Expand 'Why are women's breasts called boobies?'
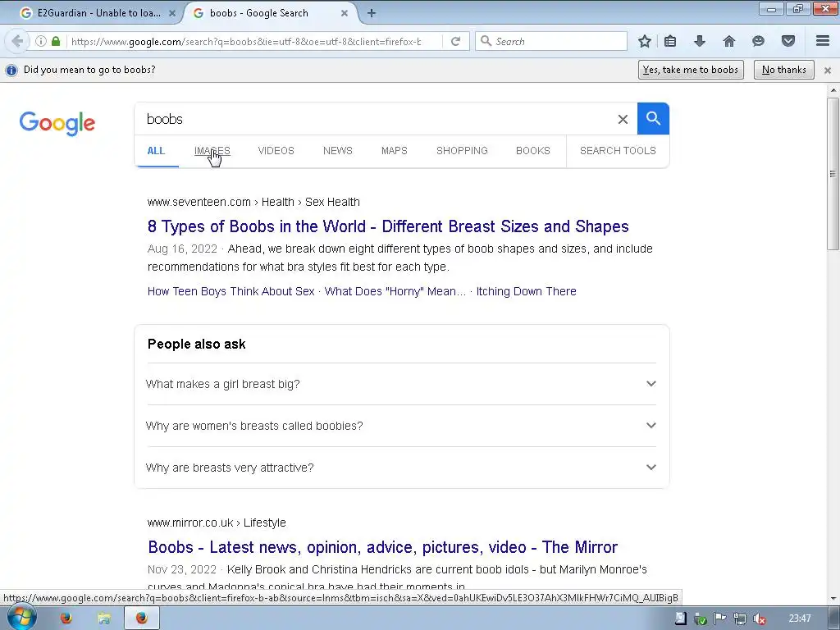Image resolution: width=840 pixels, height=630 pixels. pyautogui.click(x=400, y=426)
